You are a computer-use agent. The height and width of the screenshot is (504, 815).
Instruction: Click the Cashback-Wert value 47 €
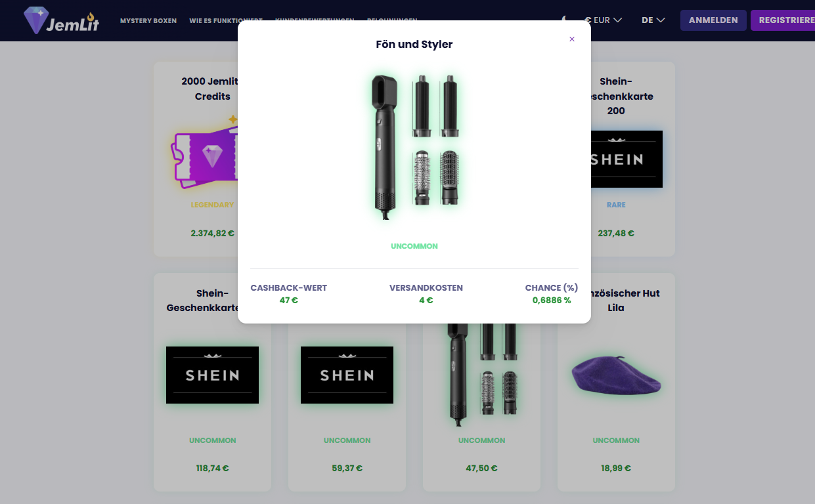coord(289,300)
